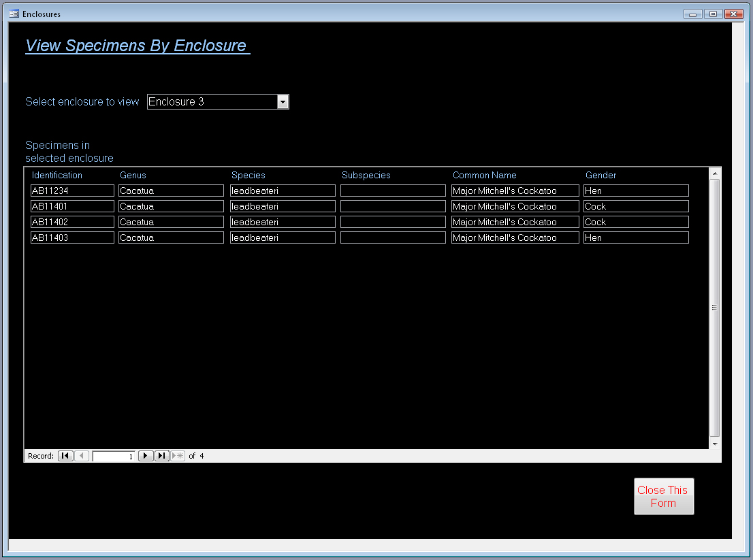
Task: Click Gender Cock field in AB11402 row
Action: pyautogui.click(x=636, y=222)
